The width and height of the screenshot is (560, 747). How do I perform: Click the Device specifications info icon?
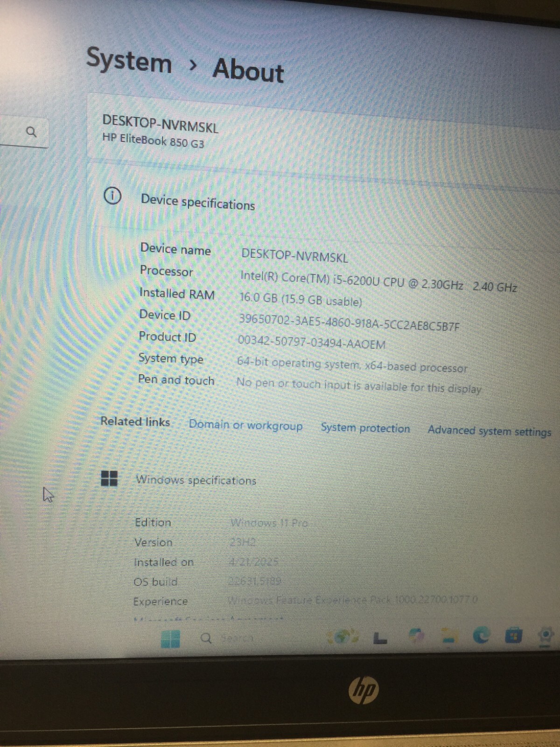(x=112, y=196)
